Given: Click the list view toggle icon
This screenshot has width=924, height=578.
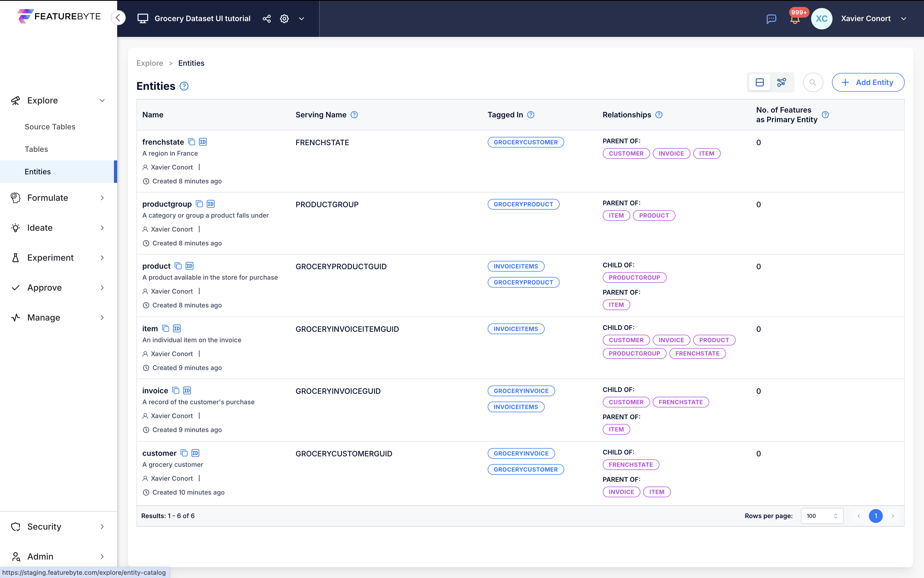Looking at the screenshot, I should (759, 82).
